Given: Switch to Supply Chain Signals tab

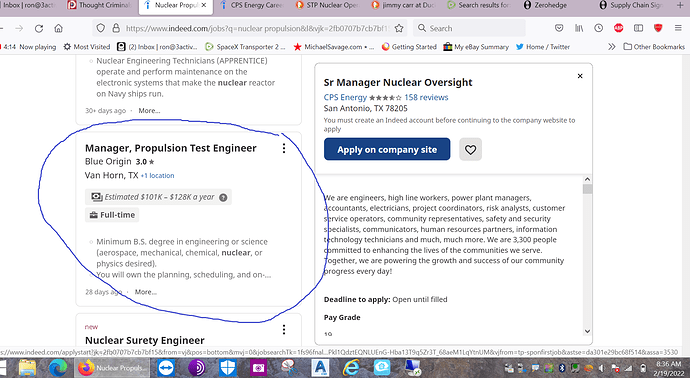Looking at the screenshot, I should point(631,5).
